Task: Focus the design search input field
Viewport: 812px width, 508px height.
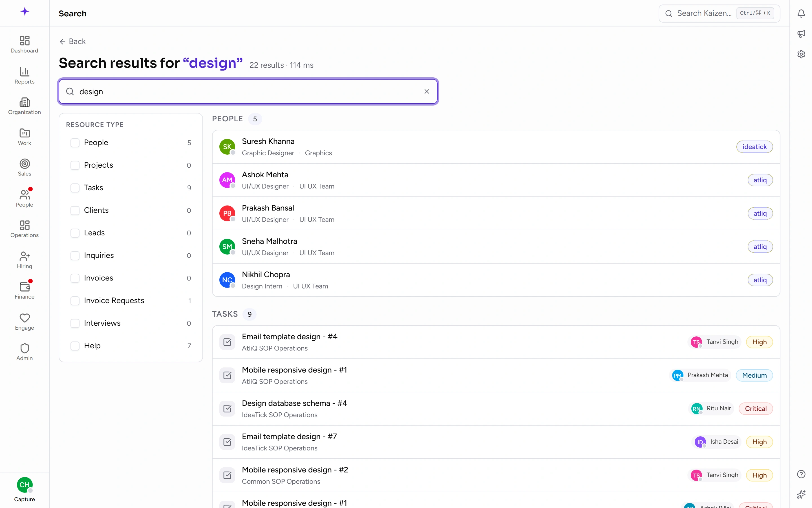Action: click(248, 91)
